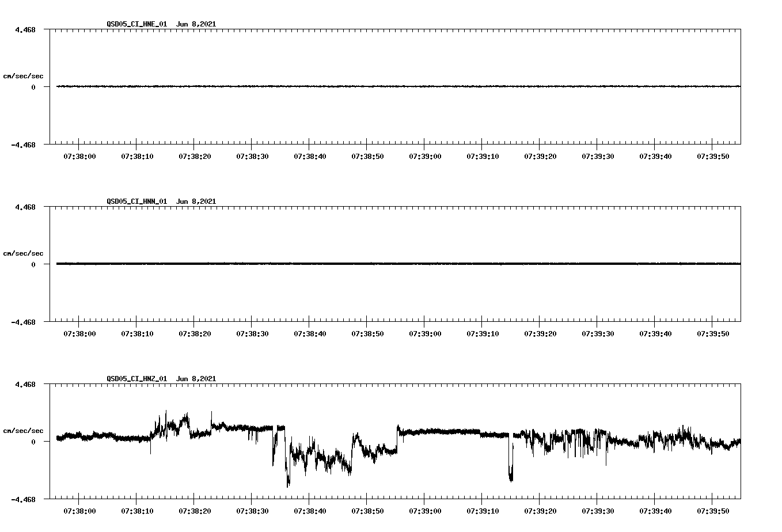Screen dimensions: 782x532
Task: Click the 0 axis label on HNZ plot
Action: [33, 442]
